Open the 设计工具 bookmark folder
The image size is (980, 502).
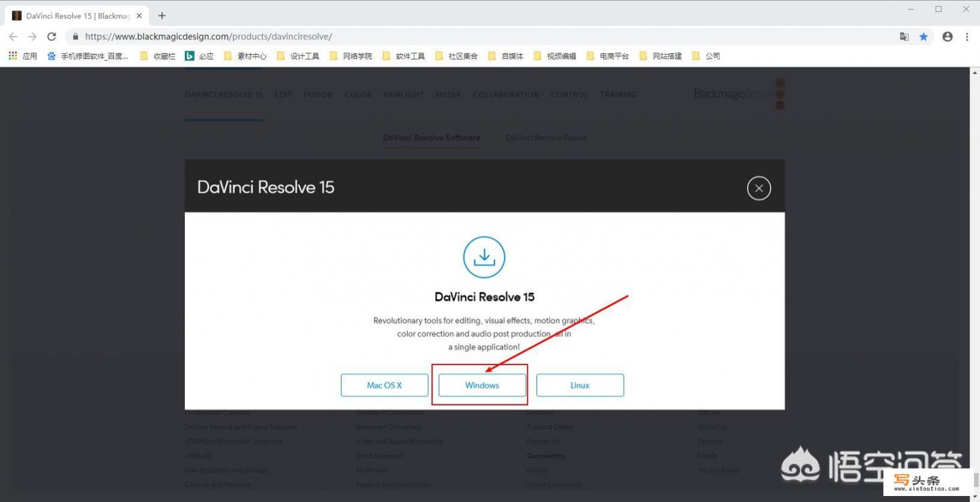298,56
